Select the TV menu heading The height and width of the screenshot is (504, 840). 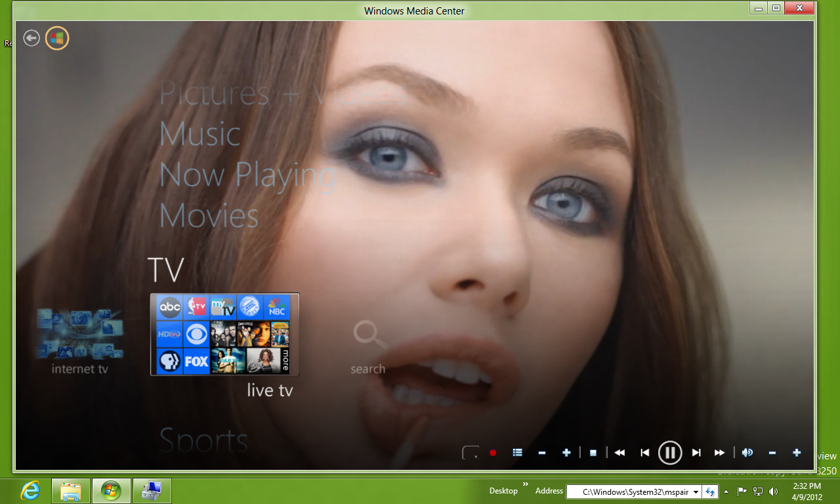coord(165,269)
